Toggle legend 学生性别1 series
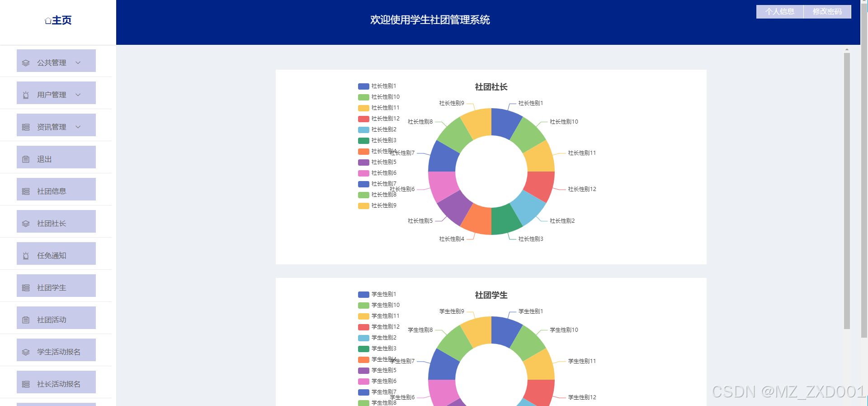 pos(377,294)
